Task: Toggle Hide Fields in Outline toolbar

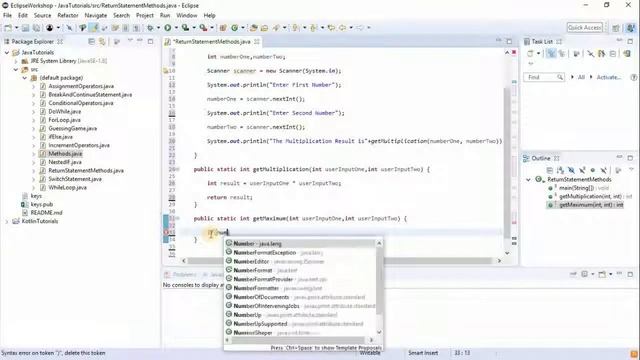Action: [x=571, y=170]
